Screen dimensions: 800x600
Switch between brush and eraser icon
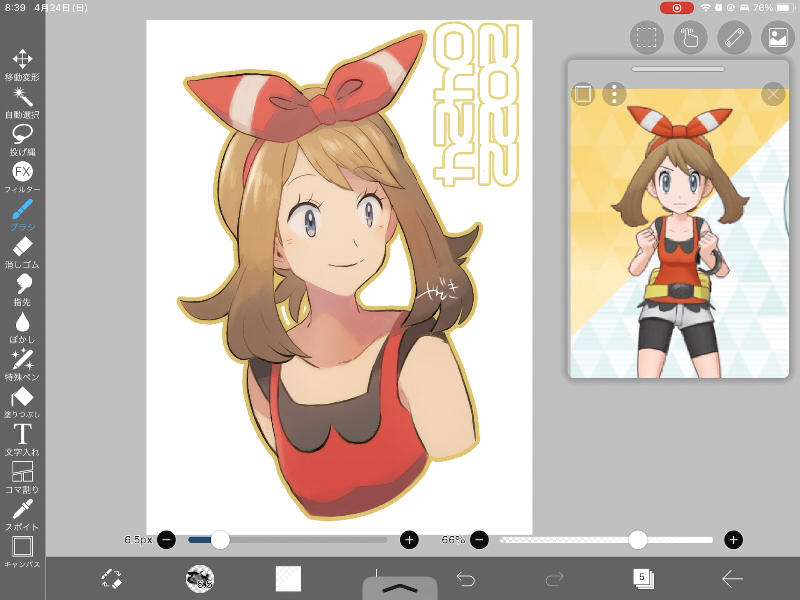[111, 579]
